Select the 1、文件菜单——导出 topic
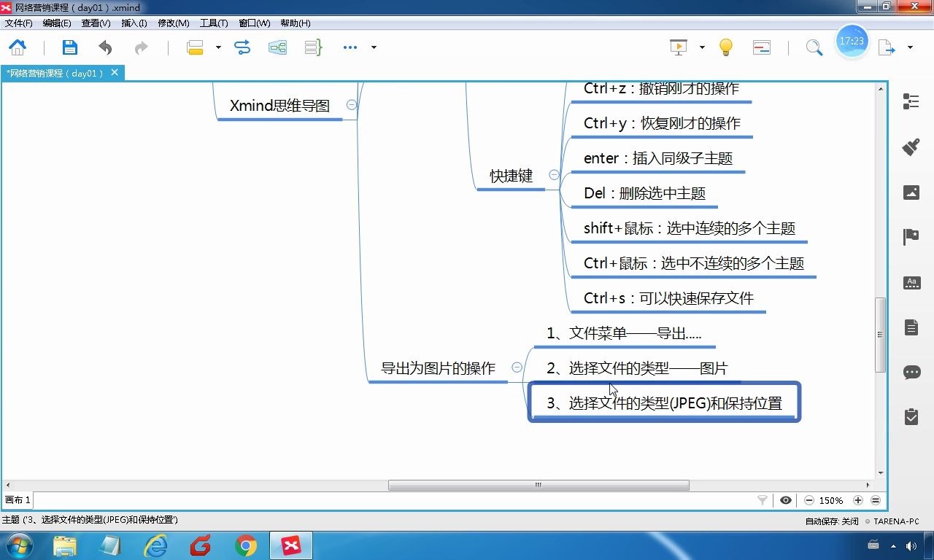 click(x=625, y=333)
